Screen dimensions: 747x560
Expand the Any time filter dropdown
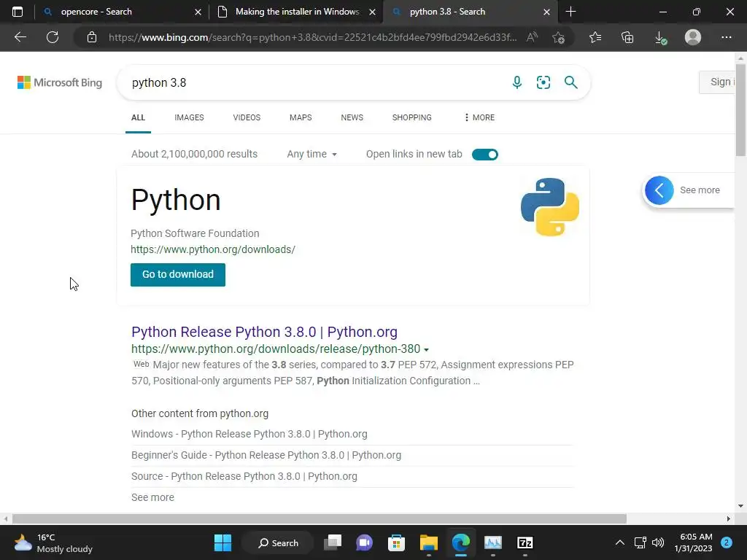pyautogui.click(x=311, y=154)
